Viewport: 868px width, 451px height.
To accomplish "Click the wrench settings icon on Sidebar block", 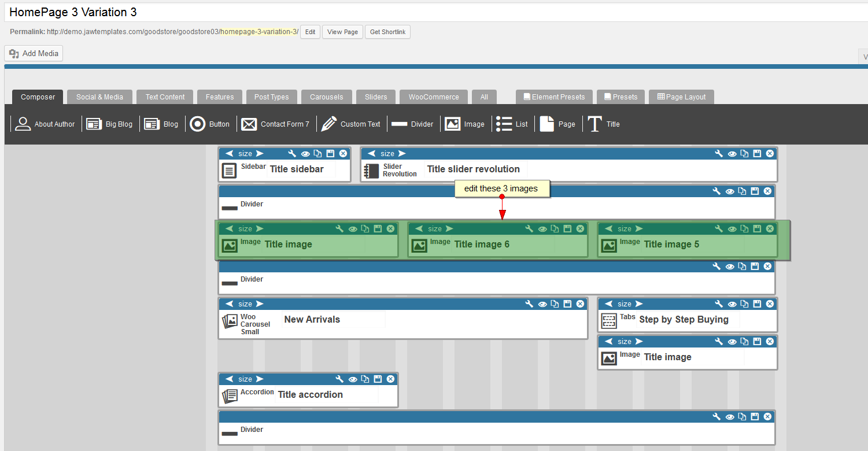I will 292,154.
